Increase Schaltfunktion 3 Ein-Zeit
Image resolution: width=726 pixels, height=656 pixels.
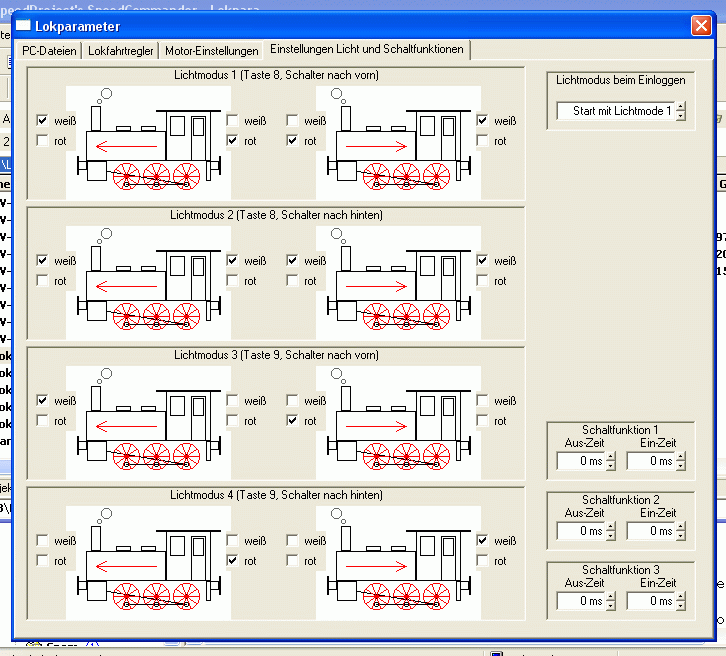pyautogui.click(x=681, y=596)
